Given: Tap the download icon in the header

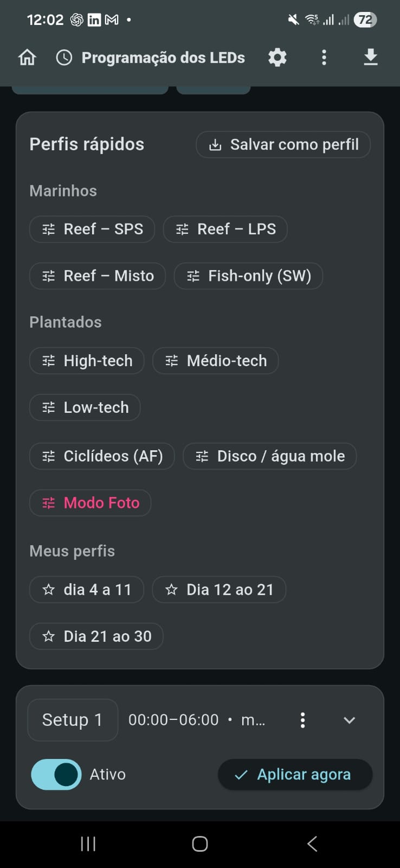Looking at the screenshot, I should (x=371, y=58).
